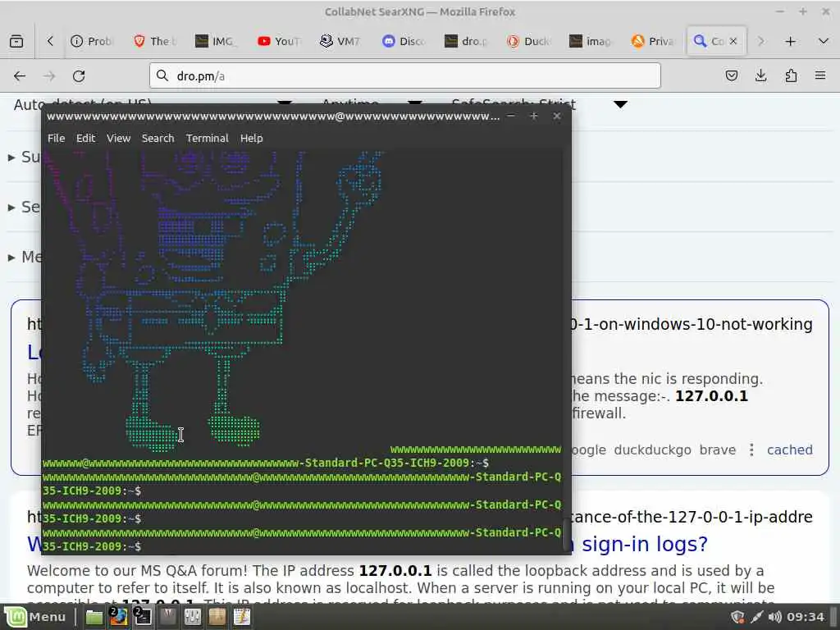The height and width of the screenshot is (630, 840).
Task: Open 'sign-in logs?' result title
Action: pyautogui.click(x=645, y=544)
